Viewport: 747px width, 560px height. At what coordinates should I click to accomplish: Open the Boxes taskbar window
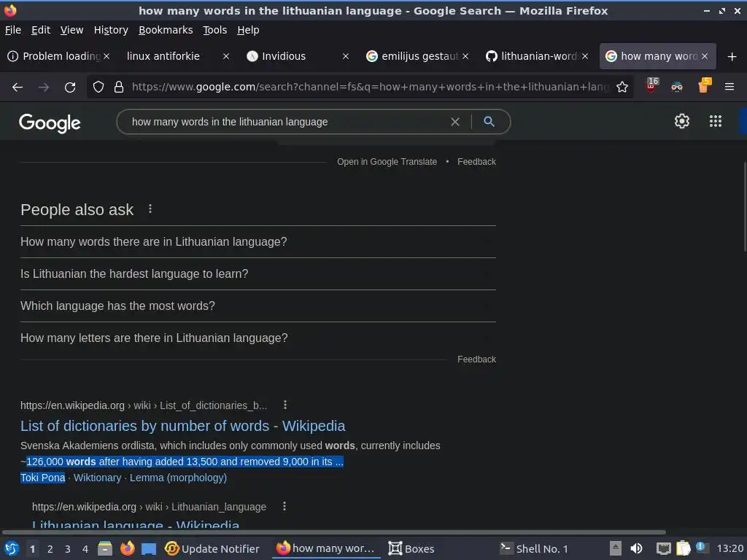(x=411, y=549)
